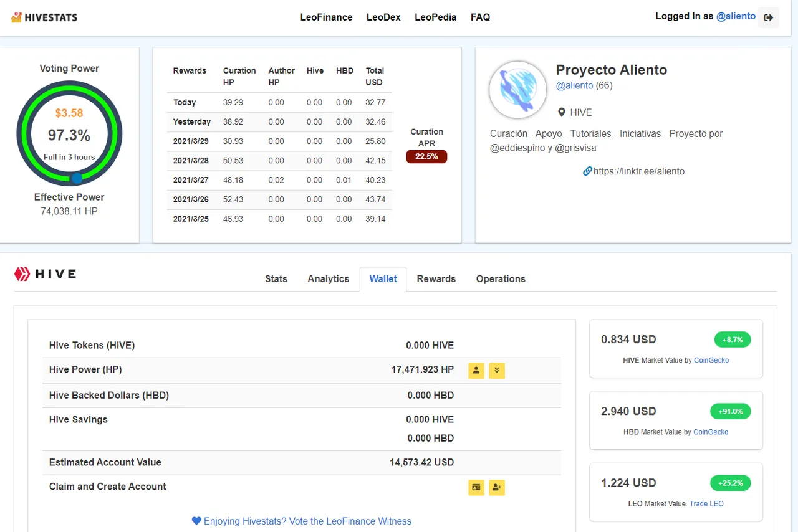798x532 pixels.
Task: Click the +25.2% LEO change badge
Action: pos(731,483)
